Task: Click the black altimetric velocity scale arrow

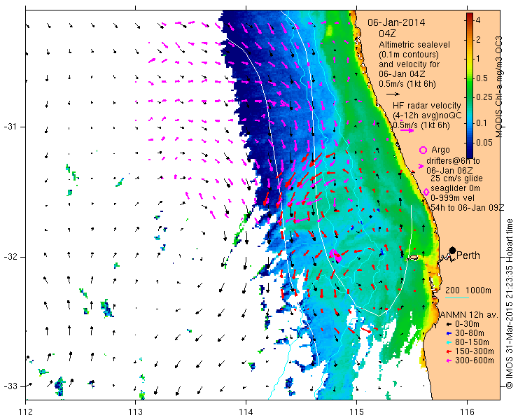Action: click(x=393, y=94)
